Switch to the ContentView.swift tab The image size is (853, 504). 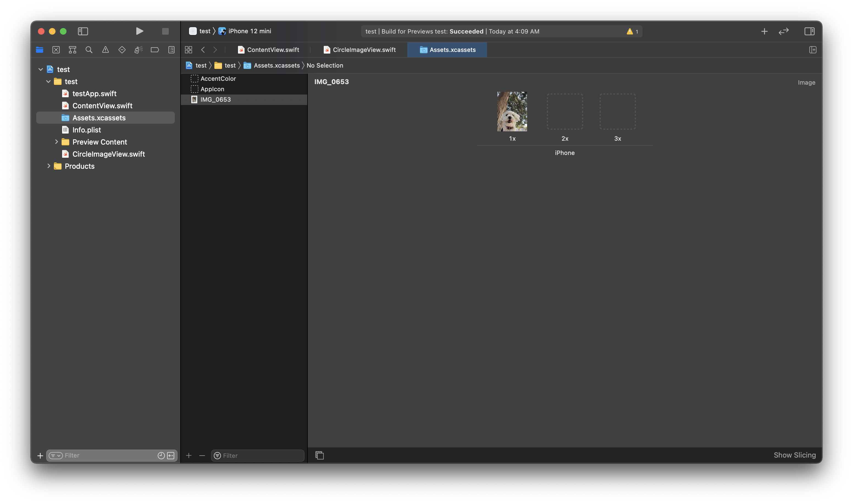click(268, 50)
